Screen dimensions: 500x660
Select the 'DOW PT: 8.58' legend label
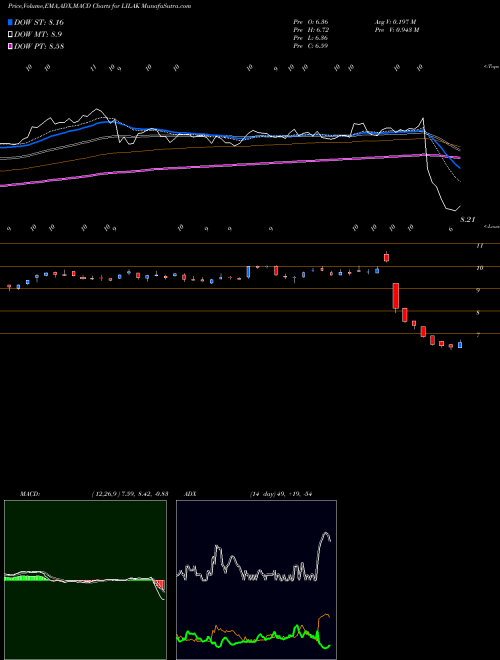pos(39,47)
